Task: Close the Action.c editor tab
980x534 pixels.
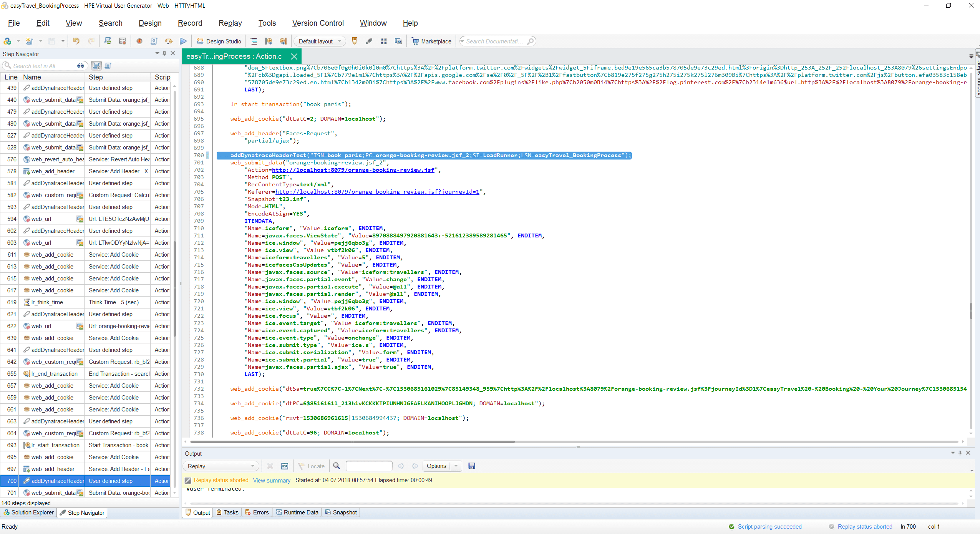Action: (x=294, y=56)
